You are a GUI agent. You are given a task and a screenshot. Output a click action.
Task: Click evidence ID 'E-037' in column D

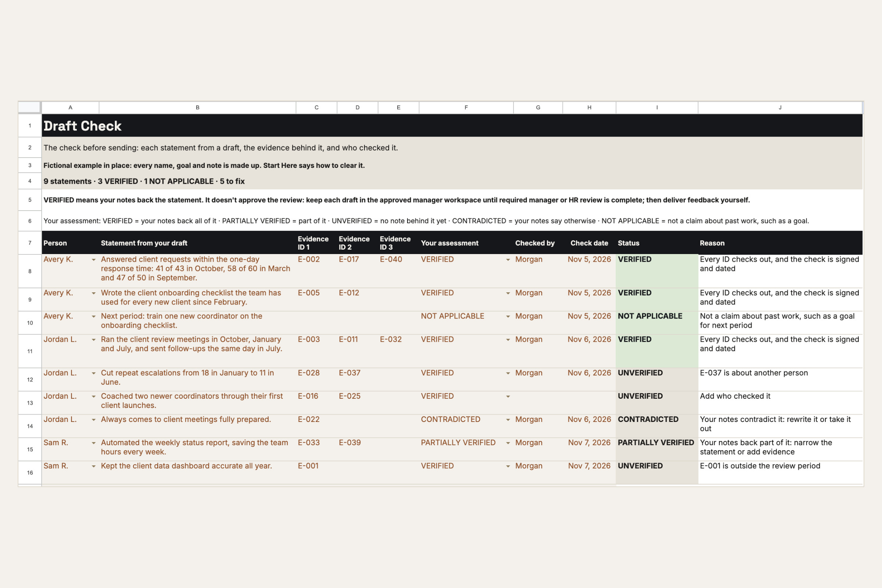(350, 373)
